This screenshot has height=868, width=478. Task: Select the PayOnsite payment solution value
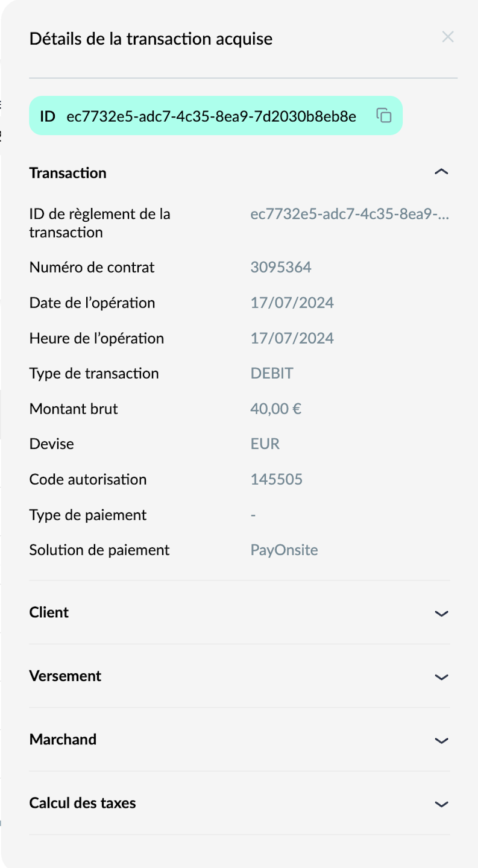click(284, 550)
